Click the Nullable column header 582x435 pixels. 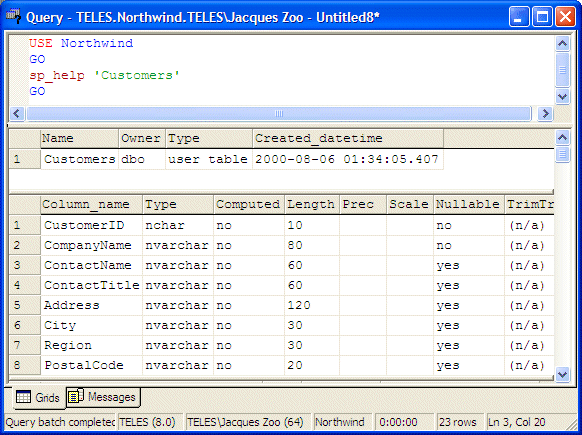pos(469,205)
